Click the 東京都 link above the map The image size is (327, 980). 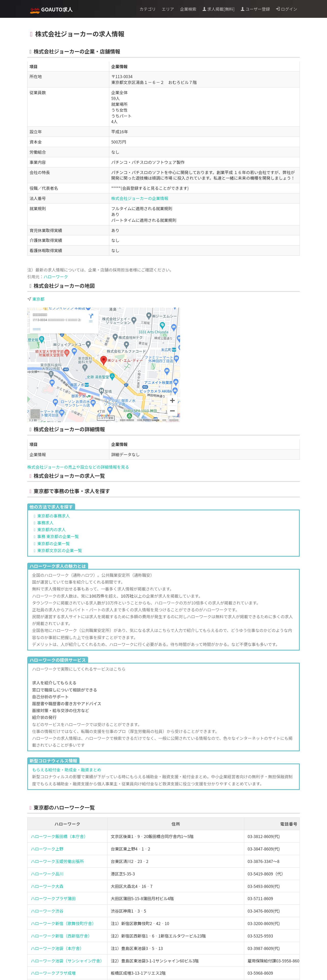(x=38, y=299)
